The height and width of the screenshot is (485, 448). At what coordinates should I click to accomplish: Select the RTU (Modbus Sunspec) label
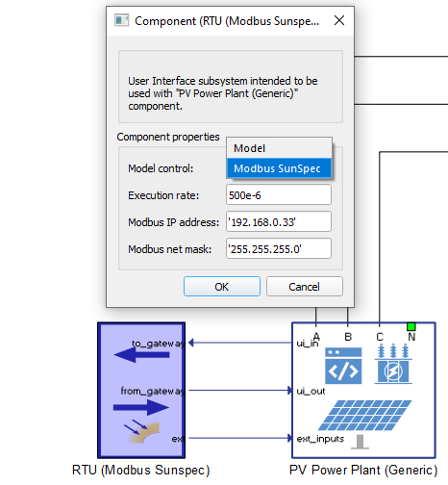[141, 471]
